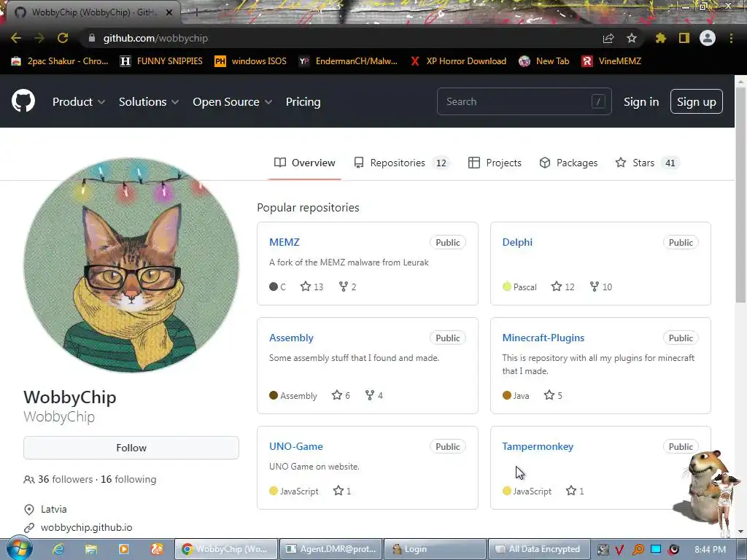The height and width of the screenshot is (560, 747).
Task: Open wobbychip.github.io website link
Action: pyautogui.click(x=86, y=527)
